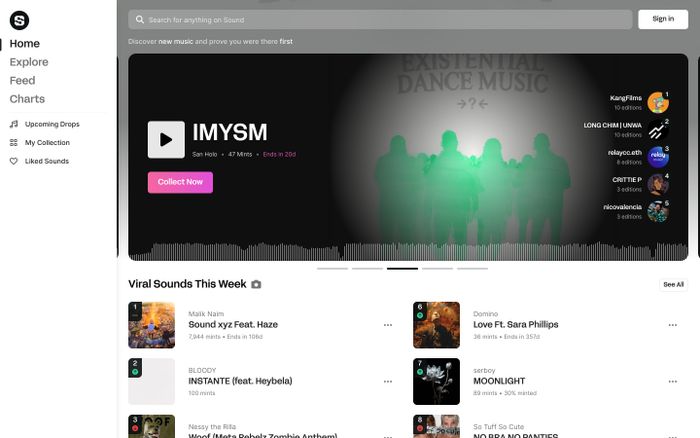700x438 pixels.
Task: Click the search field for Sound
Action: [x=380, y=19]
